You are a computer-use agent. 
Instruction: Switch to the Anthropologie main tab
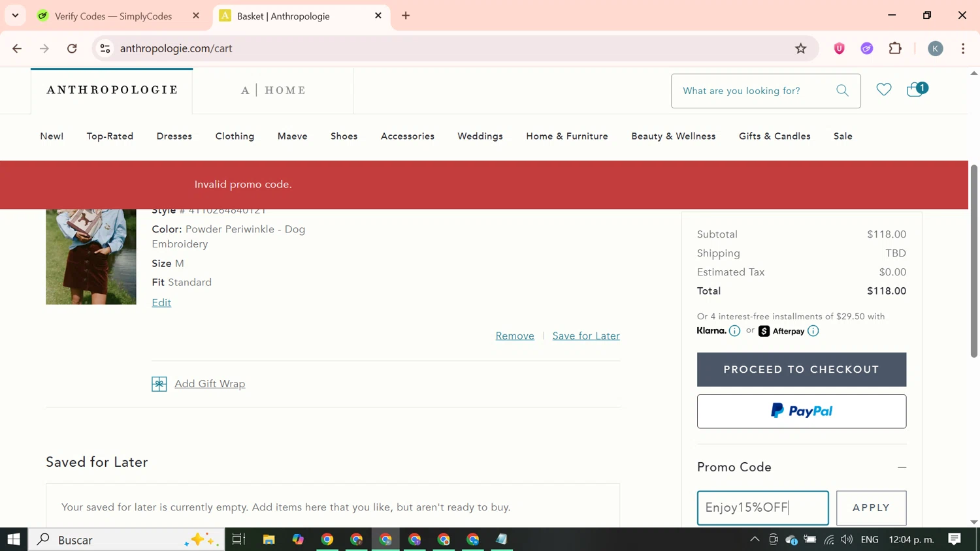click(112, 90)
